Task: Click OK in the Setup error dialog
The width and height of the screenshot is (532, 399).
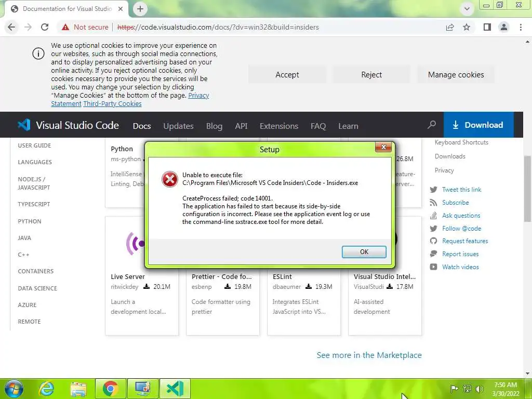Action: (x=364, y=252)
